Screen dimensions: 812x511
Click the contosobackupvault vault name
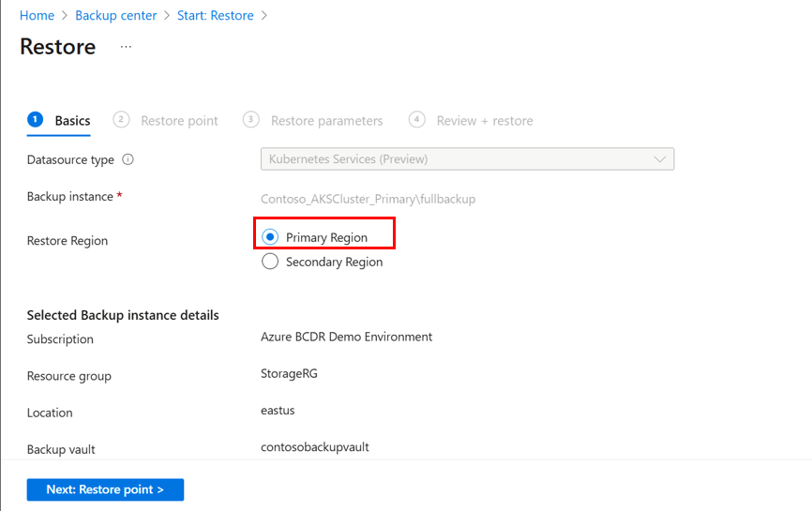click(314, 447)
